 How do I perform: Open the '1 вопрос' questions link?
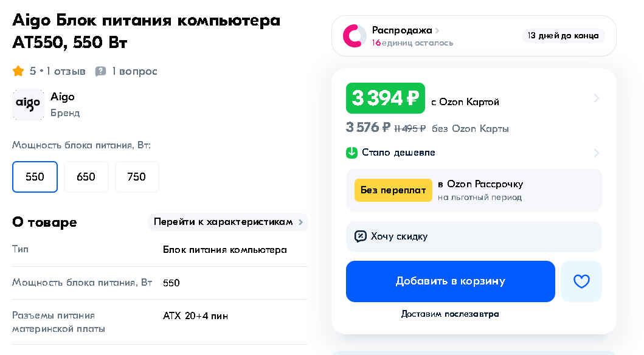(x=134, y=71)
